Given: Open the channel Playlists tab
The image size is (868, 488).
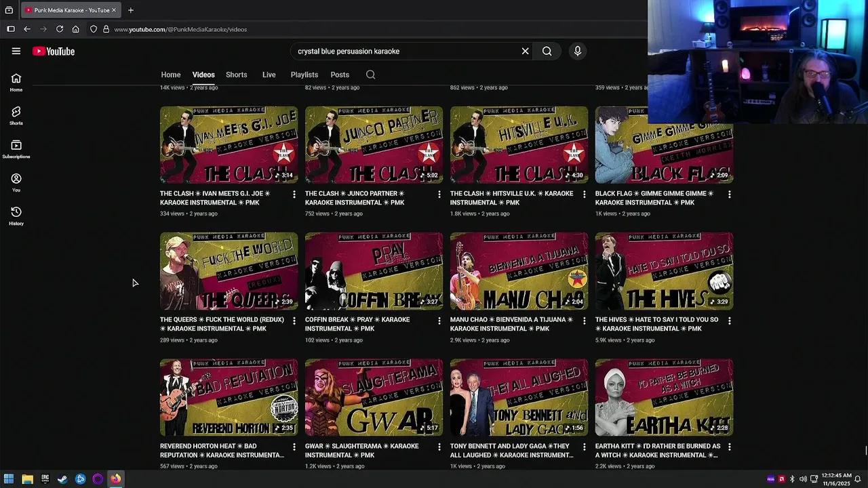Looking at the screenshot, I should (304, 75).
